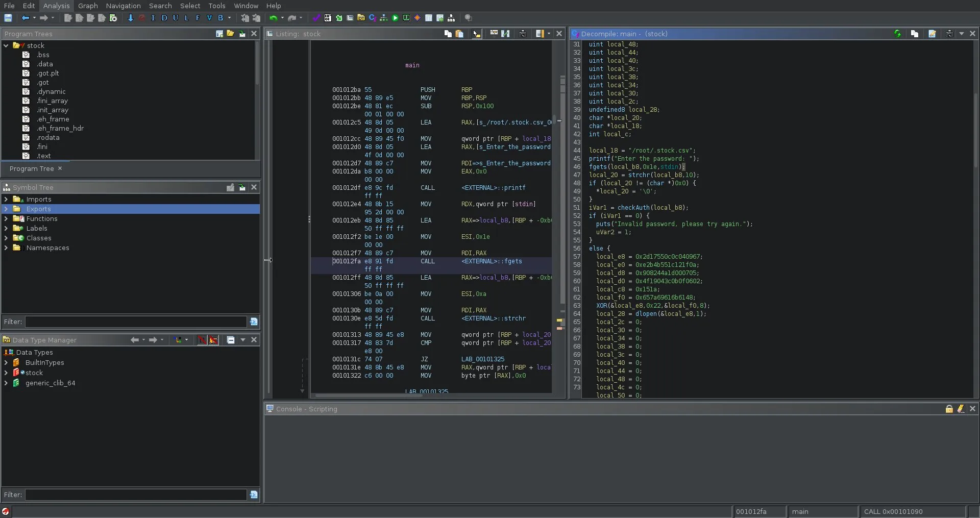The width and height of the screenshot is (980, 518).
Task: Toggle mouse hover mode in Listing header
Action: click(x=476, y=34)
